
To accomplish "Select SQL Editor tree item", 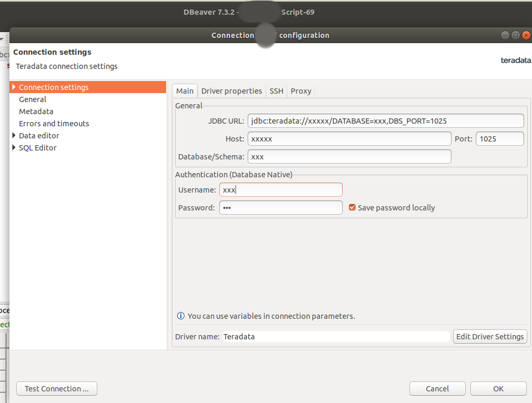I will point(38,148).
